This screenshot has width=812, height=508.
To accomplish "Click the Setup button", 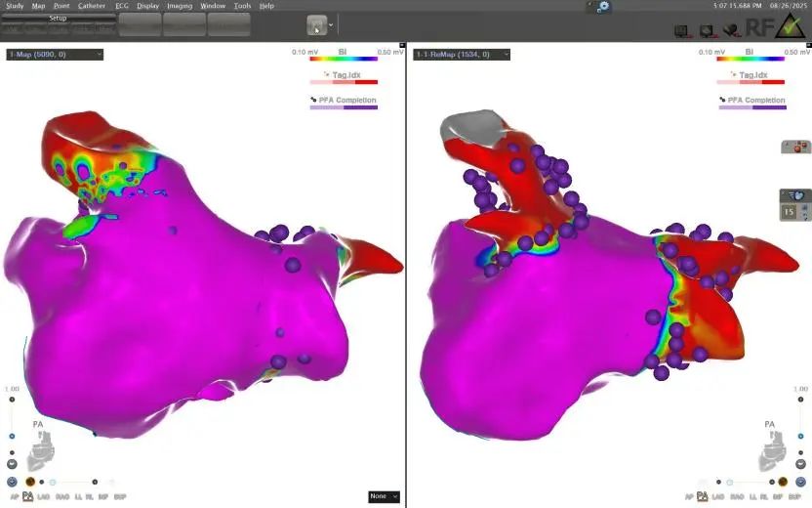I will (58, 19).
